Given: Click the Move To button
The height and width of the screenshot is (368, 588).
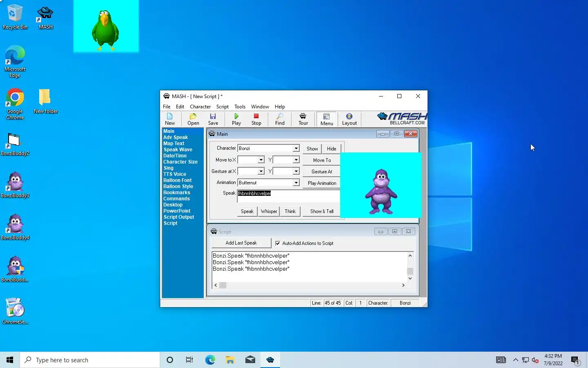Looking at the screenshot, I should 322,160.
